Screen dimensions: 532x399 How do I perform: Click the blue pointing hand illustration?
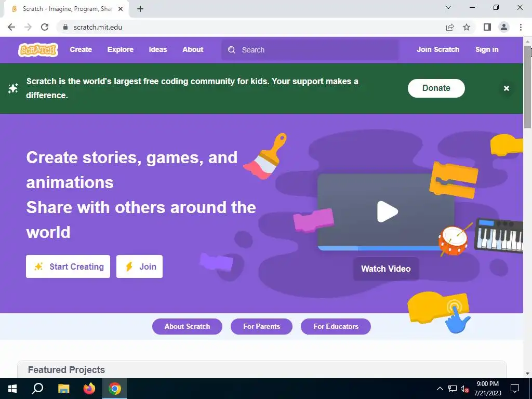pyautogui.click(x=457, y=320)
